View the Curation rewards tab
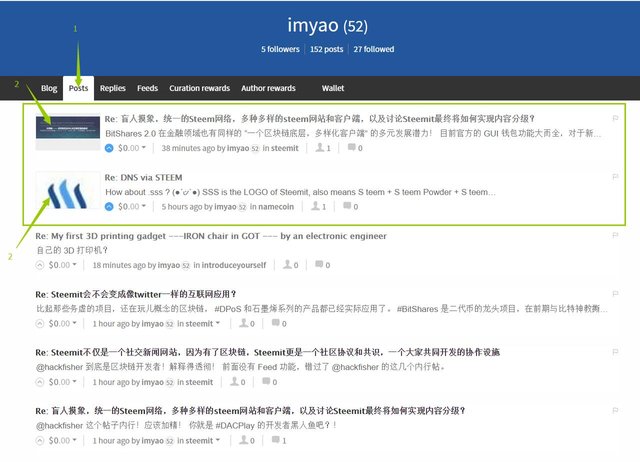This screenshot has width=640, height=462. click(x=200, y=88)
